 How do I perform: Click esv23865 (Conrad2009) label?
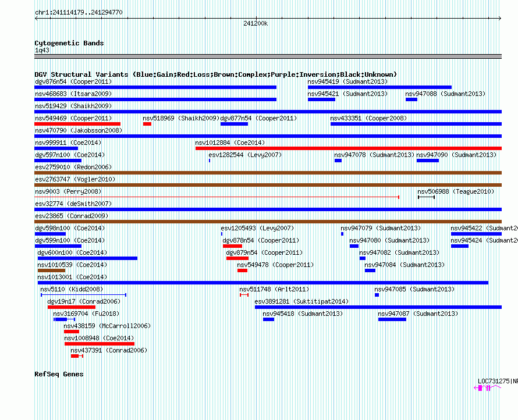pyautogui.click(x=72, y=216)
